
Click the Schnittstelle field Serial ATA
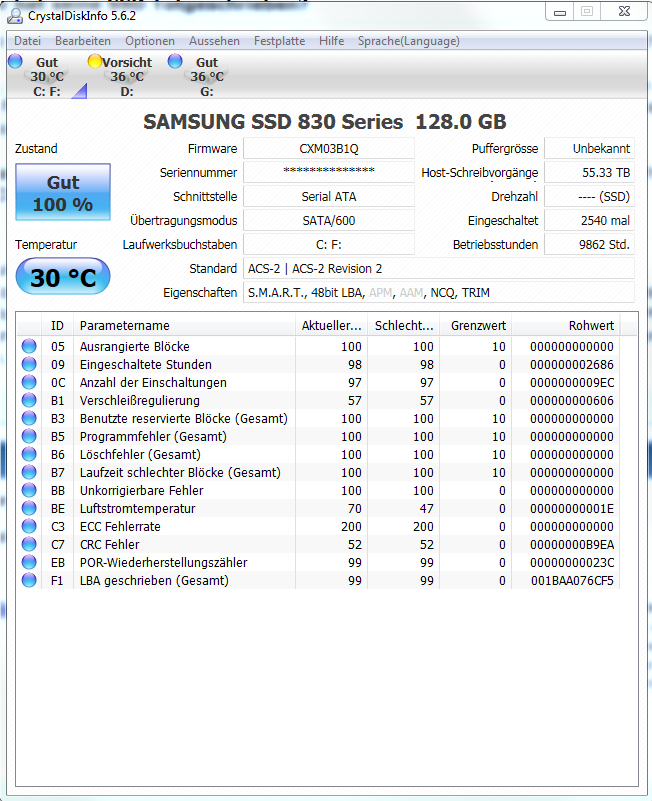(x=329, y=197)
